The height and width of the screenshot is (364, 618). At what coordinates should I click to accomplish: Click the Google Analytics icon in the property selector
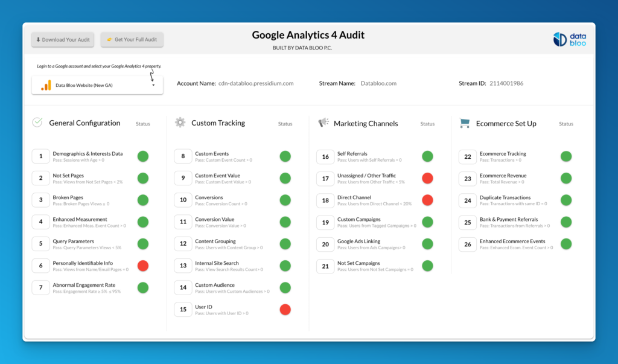pyautogui.click(x=45, y=85)
